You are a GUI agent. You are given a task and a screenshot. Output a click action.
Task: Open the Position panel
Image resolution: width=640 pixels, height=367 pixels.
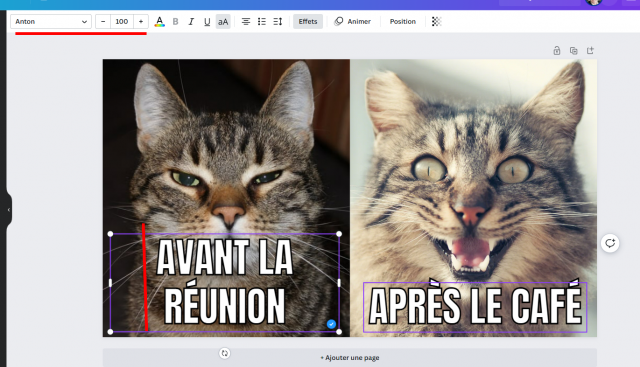click(402, 22)
